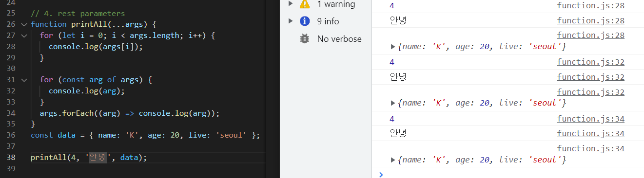Click console.log(arg); on line 32

pos(87,91)
